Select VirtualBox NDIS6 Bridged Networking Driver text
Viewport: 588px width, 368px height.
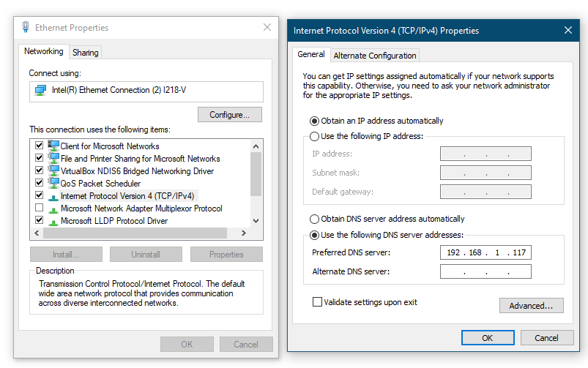point(137,171)
